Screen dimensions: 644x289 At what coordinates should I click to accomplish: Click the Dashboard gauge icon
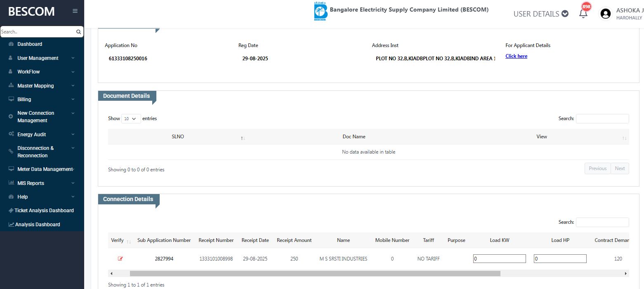point(11,44)
